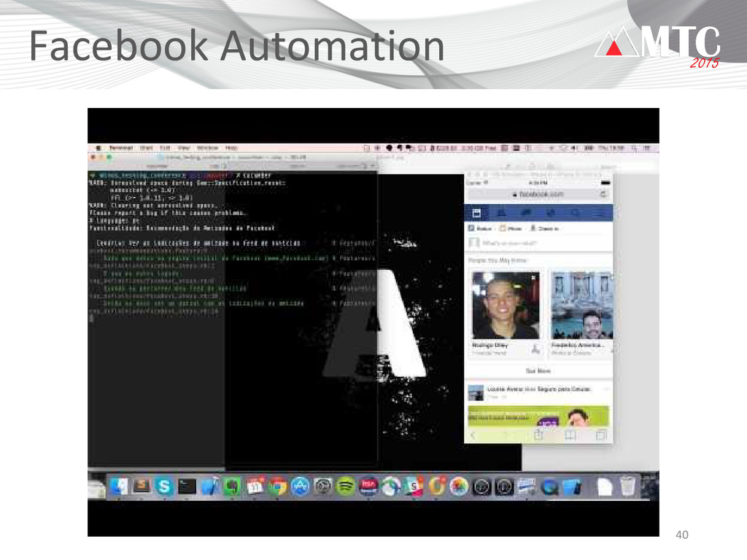The height and width of the screenshot is (560, 747).
Task: Open the Seguro para Celular post
Action: tap(538, 392)
